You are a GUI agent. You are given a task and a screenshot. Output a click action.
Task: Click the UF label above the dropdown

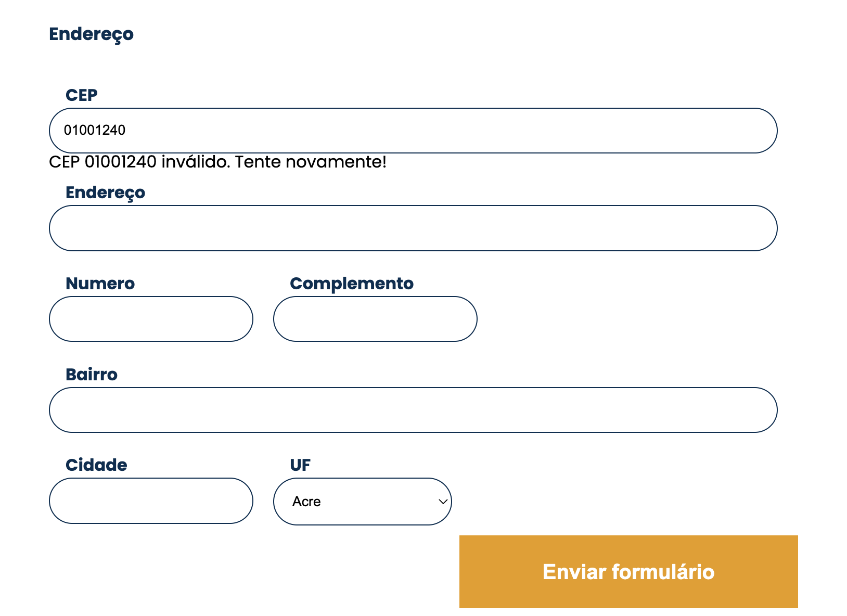pos(299,465)
